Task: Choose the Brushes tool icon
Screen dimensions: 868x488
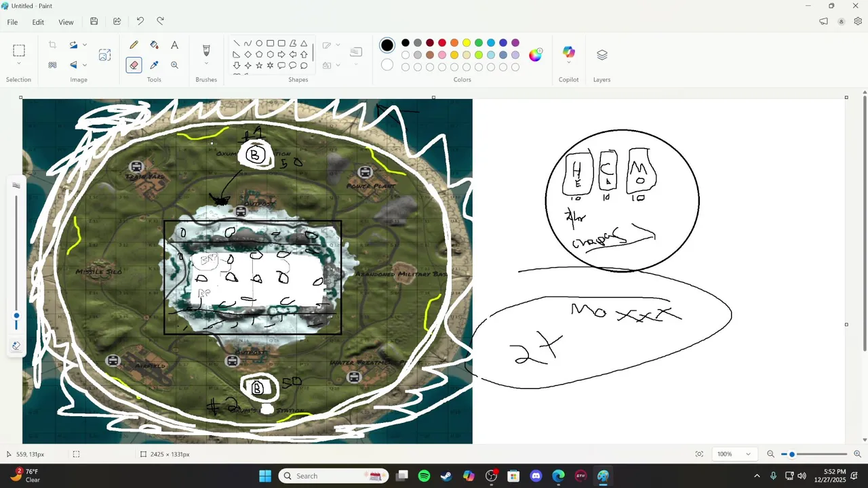Action: pos(206,50)
